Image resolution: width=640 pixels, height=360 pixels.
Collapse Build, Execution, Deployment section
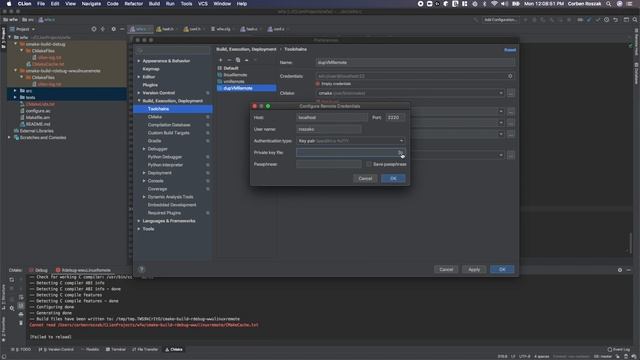point(139,101)
